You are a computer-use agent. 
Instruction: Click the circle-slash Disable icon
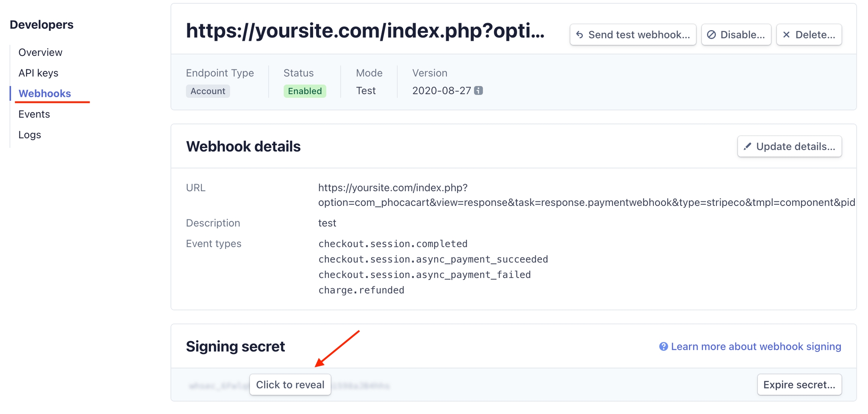(711, 35)
